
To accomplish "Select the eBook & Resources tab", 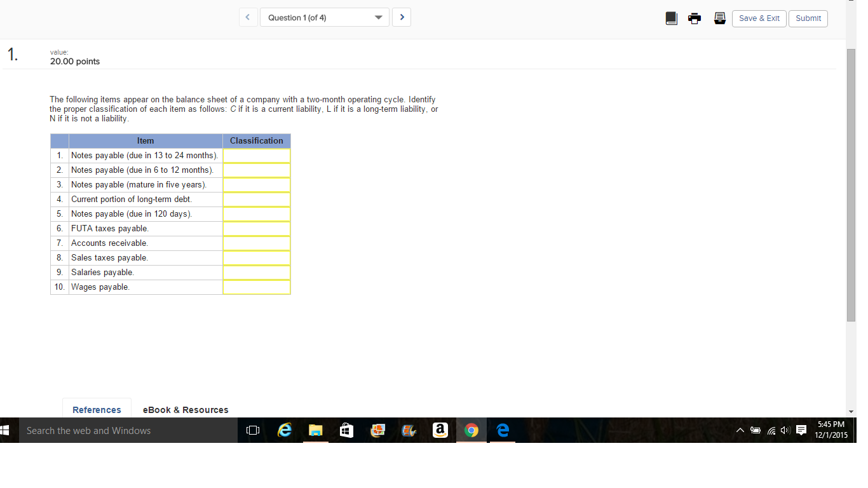I will 185,410.
